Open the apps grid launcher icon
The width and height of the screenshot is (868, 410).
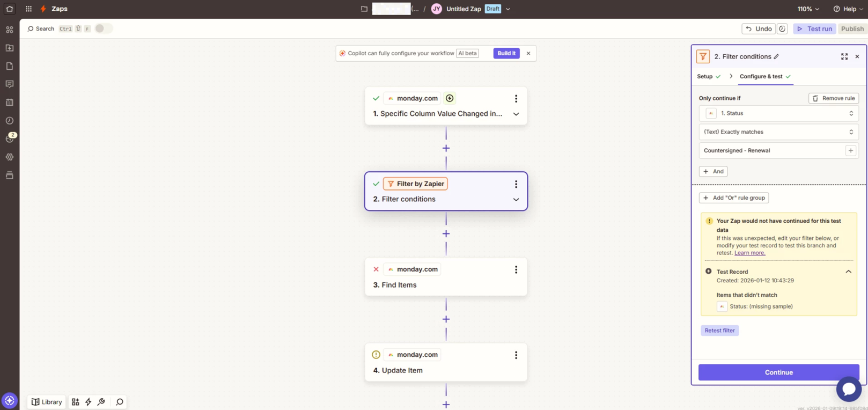click(28, 9)
